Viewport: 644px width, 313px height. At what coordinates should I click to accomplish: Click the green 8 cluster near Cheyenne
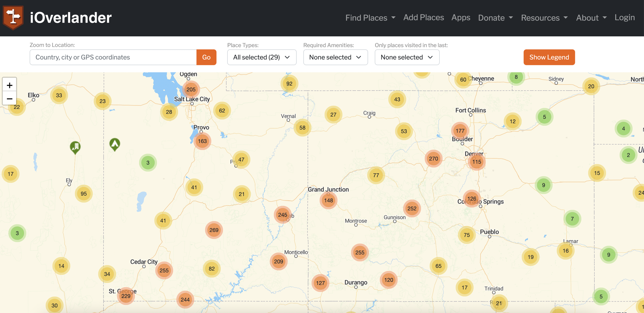point(516,77)
